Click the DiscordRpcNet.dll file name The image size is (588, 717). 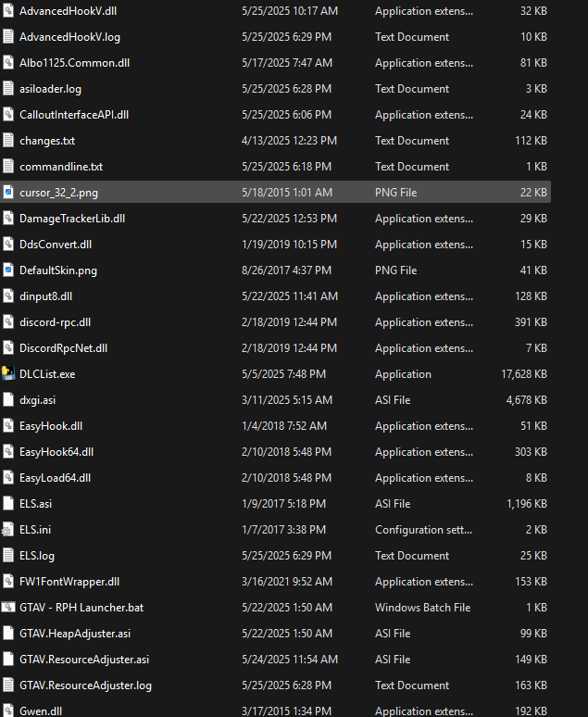63,348
